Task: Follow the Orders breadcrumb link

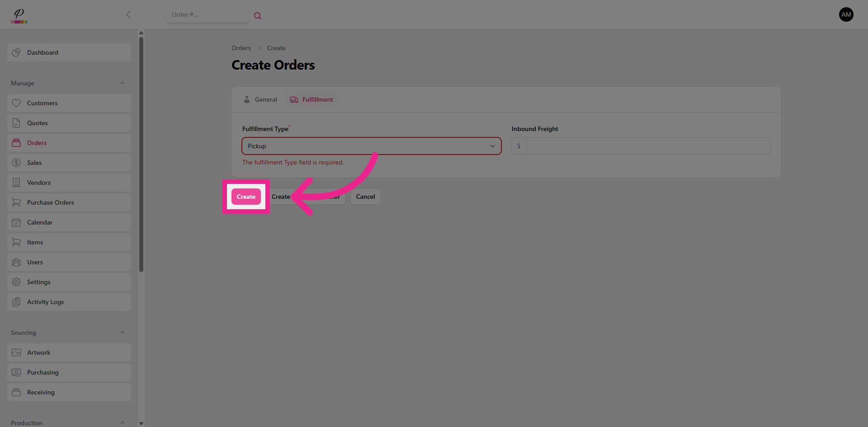Action: coord(241,48)
